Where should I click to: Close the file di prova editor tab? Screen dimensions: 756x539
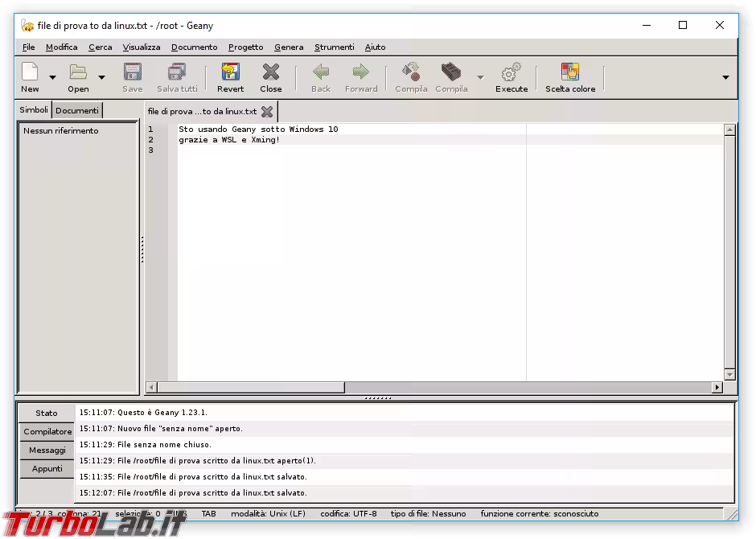point(267,112)
